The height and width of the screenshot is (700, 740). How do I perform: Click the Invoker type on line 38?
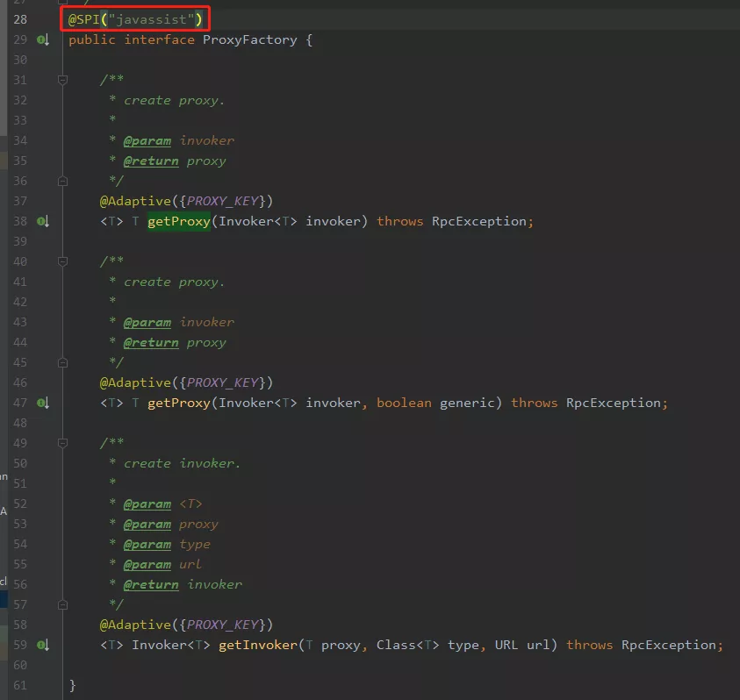247,222
